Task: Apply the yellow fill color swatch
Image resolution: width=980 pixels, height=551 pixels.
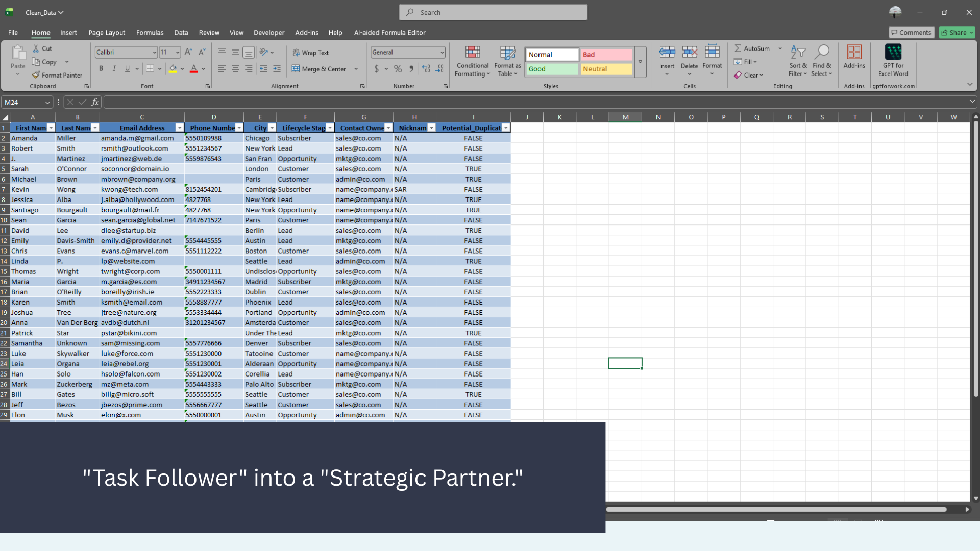Action: click(173, 69)
